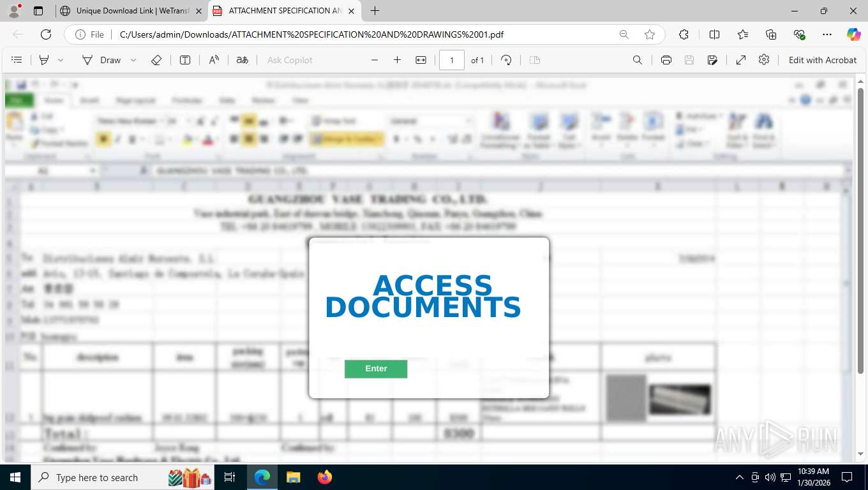This screenshot has width=868, height=490.
Task: Click the address bar URL
Action: (311, 34)
